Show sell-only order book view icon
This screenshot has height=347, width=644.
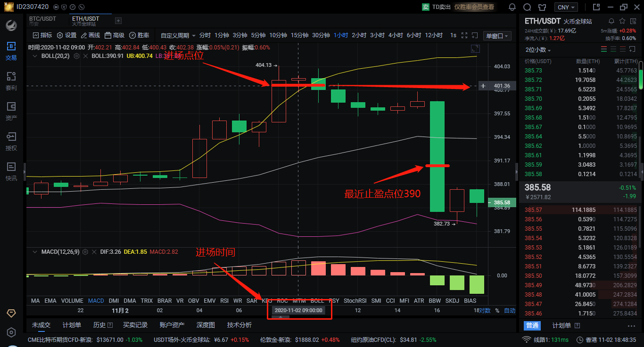point(623,49)
